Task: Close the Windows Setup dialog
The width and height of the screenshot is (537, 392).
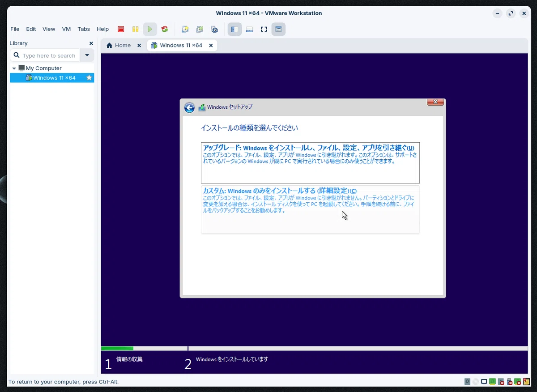Action: [435, 102]
